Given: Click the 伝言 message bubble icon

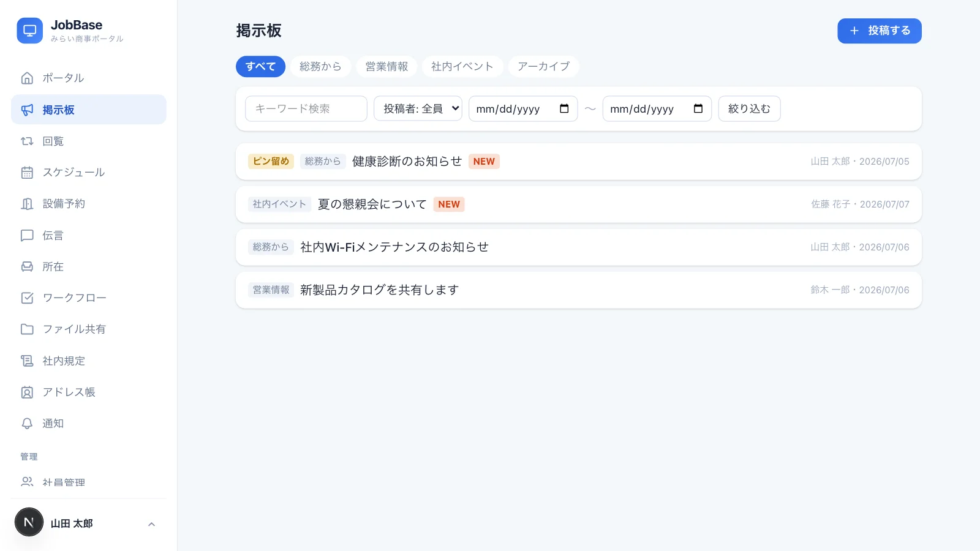Looking at the screenshot, I should 27,236.
